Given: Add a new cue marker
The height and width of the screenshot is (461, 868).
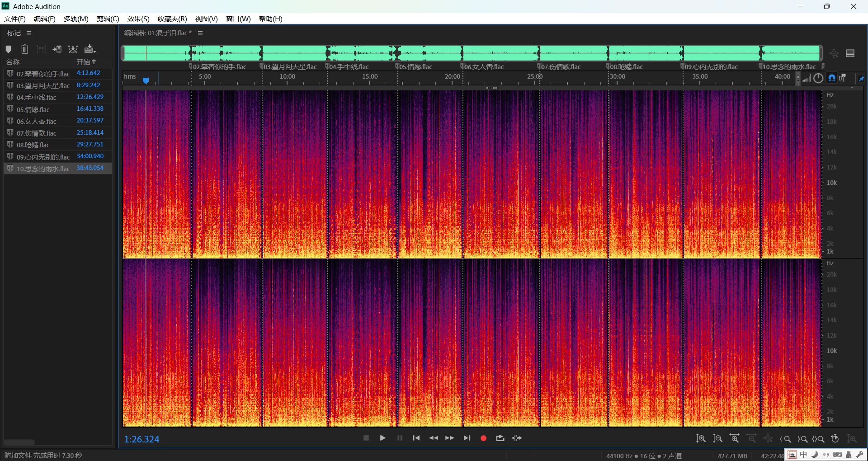Looking at the screenshot, I should pyautogui.click(x=8, y=49).
